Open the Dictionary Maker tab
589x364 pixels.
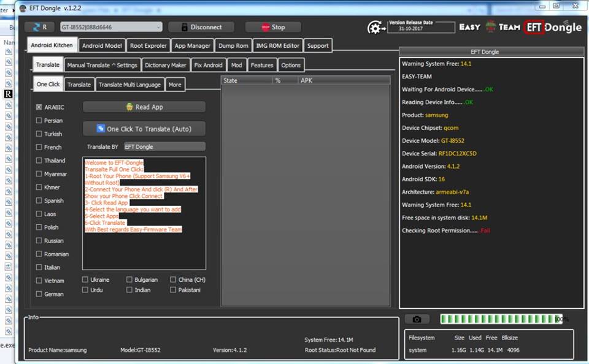[166, 64]
